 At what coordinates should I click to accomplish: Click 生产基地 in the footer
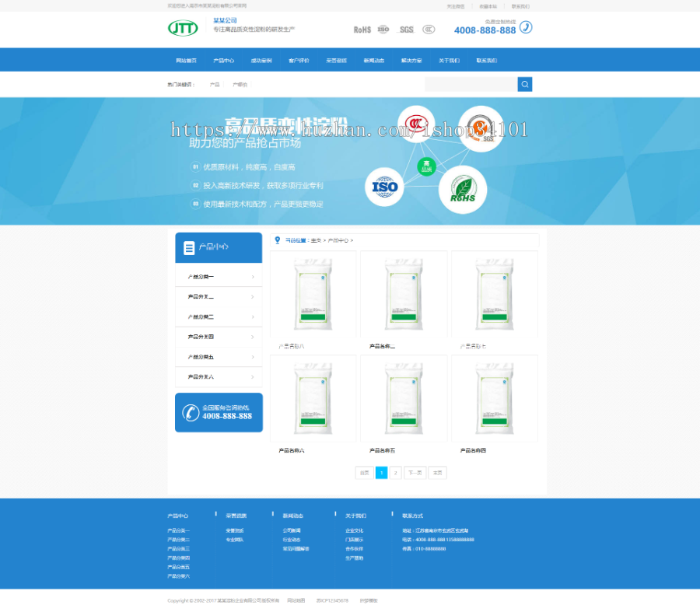point(354,558)
